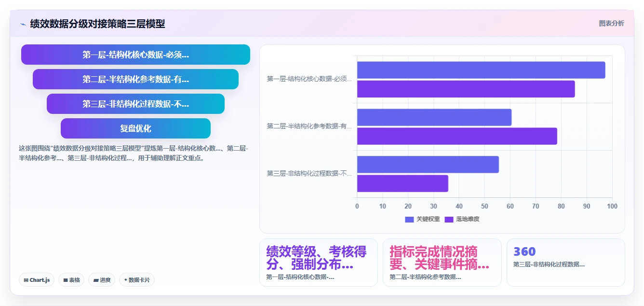
Task: Click the 数据卡片 tag chip
Action: [x=137, y=280]
